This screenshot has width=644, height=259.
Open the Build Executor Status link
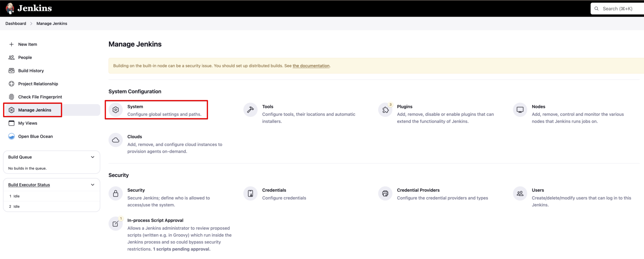pyautogui.click(x=29, y=185)
